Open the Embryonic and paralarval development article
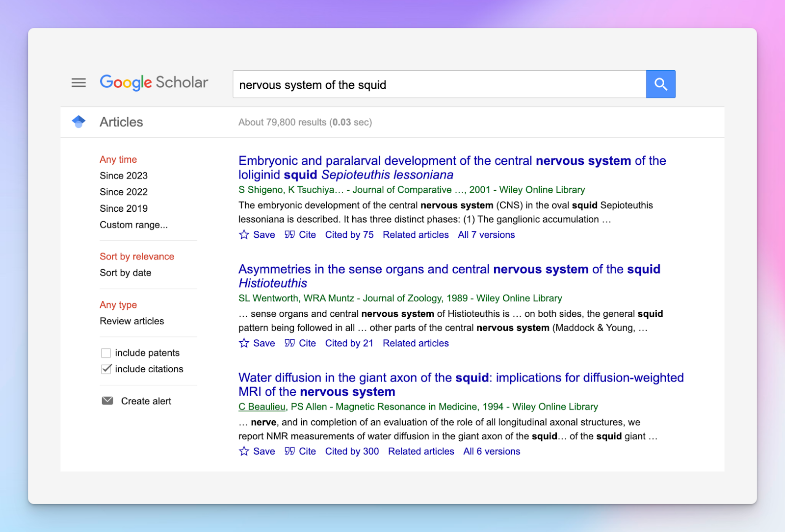Viewport: 785px width, 532px height. [x=452, y=168]
